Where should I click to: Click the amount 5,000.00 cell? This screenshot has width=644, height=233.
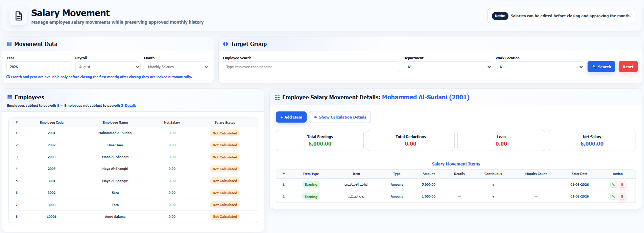click(429, 185)
